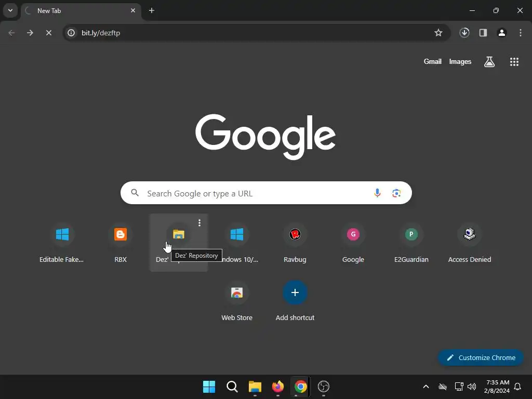This screenshot has height=399, width=532.
Task: Open RBX shortcut
Action: click(x=121, y=243)
